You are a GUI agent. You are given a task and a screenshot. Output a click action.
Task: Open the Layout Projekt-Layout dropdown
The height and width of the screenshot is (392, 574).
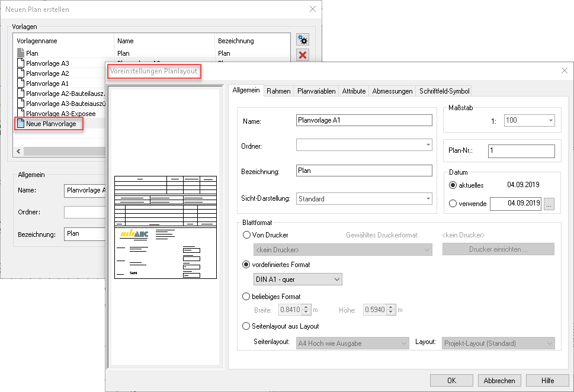[x=498, y=343]
